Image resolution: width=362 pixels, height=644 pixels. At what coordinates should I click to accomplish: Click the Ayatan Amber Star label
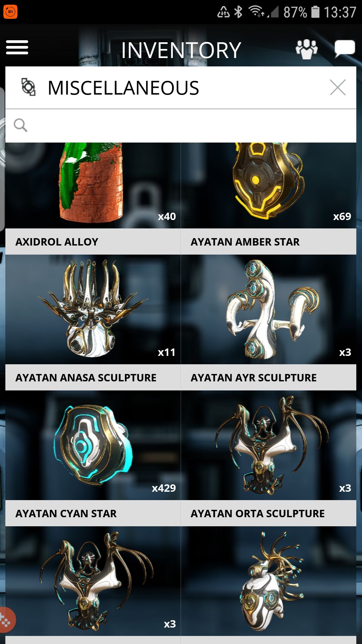click(245, 242)
